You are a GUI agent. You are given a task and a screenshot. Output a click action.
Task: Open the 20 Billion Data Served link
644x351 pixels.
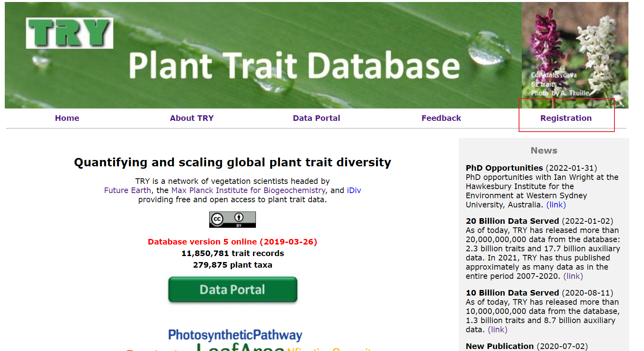tap(573, 276)
